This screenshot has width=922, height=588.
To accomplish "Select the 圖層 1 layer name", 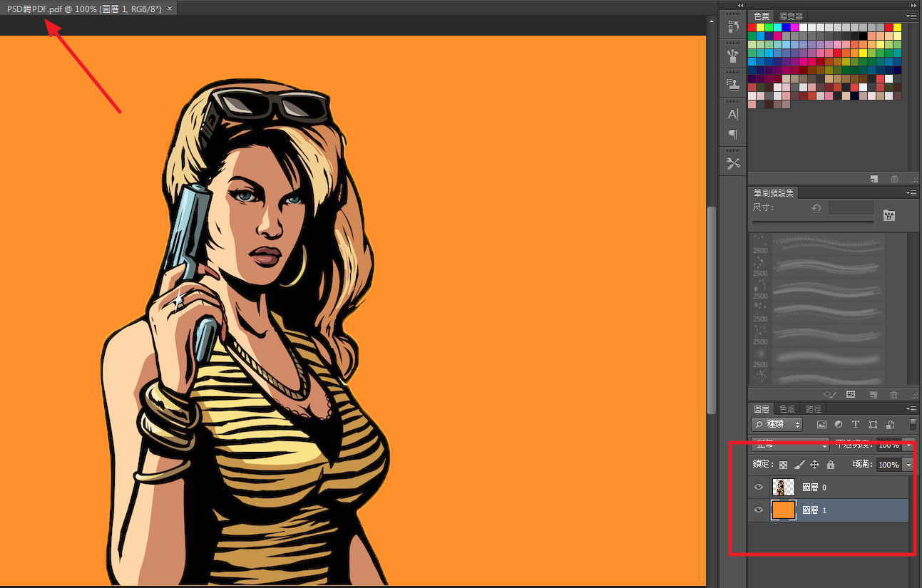I will click(814, 510).
